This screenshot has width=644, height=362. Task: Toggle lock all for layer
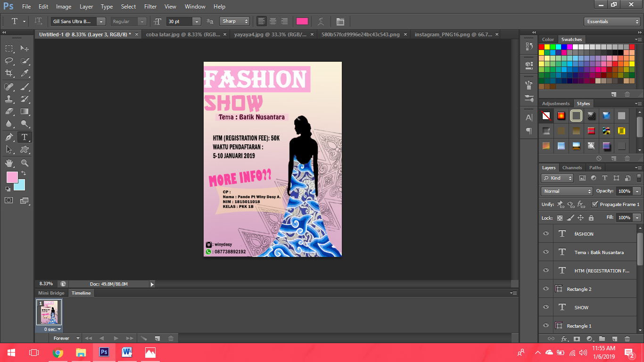591,218
